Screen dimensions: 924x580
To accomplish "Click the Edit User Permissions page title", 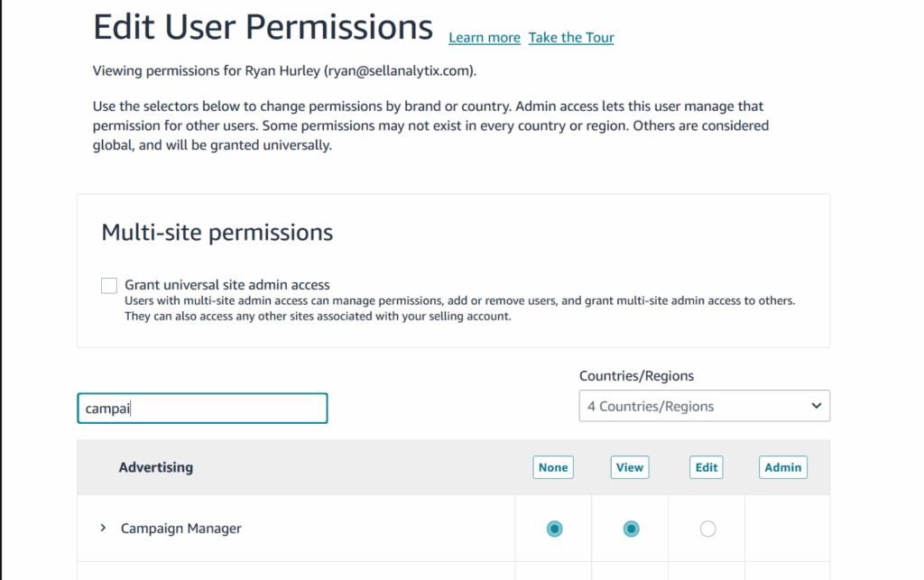I will (x=263, y=28).
